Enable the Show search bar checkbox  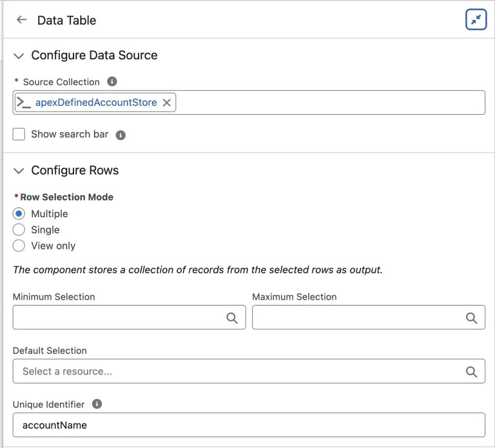tap(19, 135)
